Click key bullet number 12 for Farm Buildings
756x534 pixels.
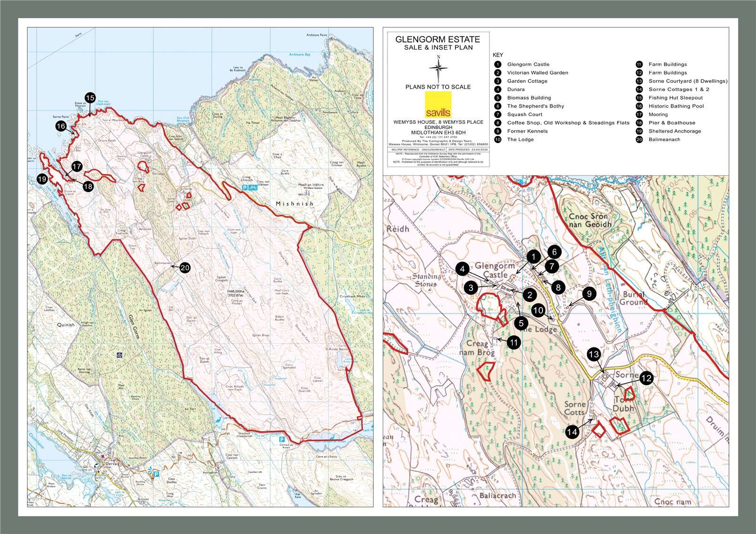[x=639, y=73]
